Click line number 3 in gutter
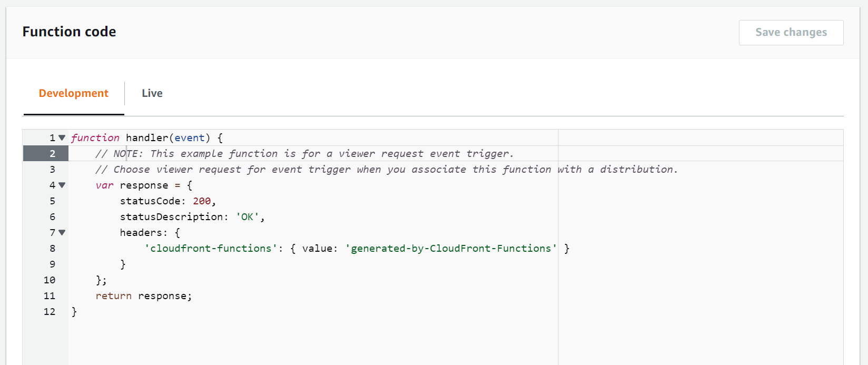Viewport: 868px width, 365px height. coord(52,170)
